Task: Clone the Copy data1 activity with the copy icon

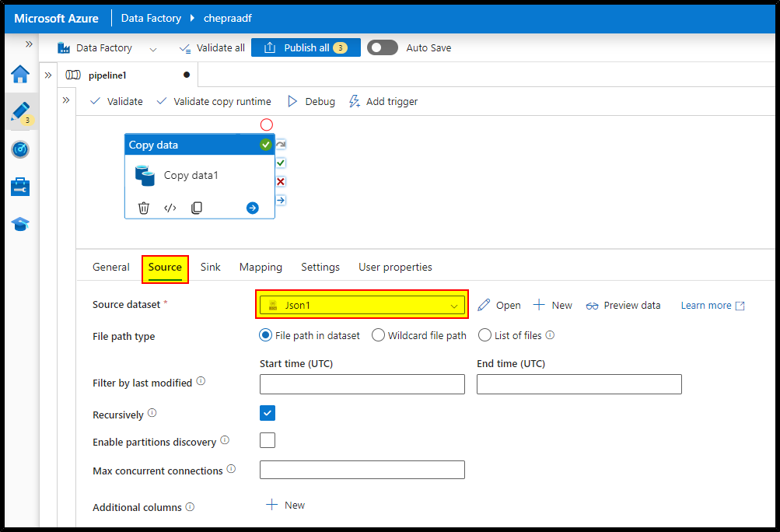Action: 197,208
